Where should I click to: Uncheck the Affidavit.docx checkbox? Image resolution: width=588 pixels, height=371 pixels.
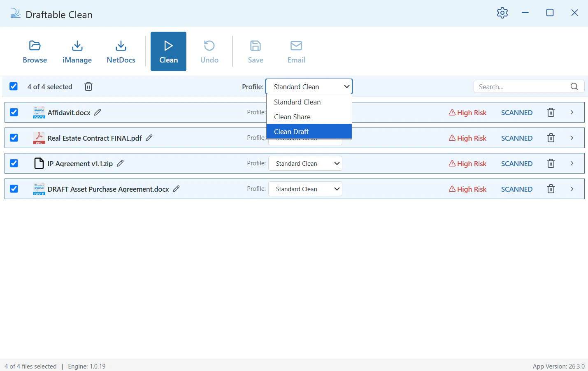[14, 112]
